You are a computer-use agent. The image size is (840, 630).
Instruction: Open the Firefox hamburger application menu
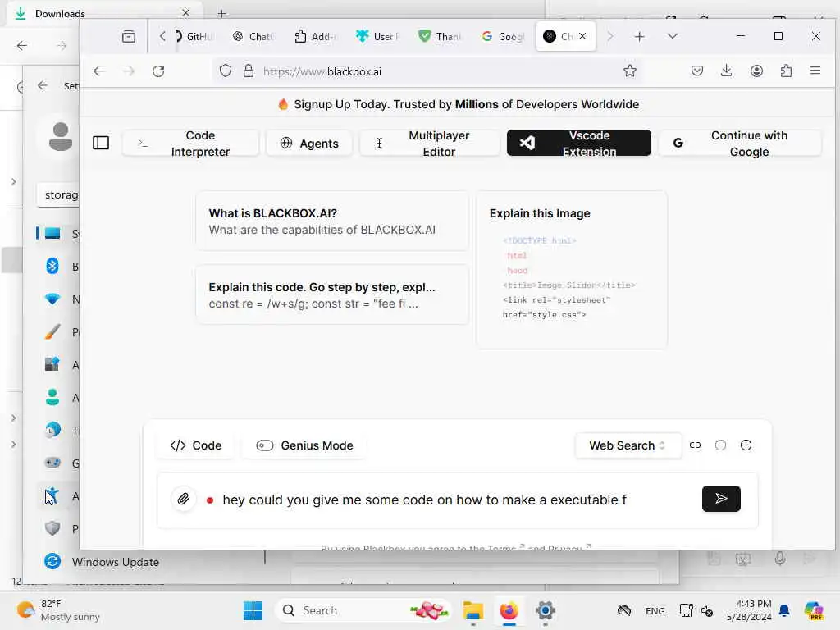pos(815,71)
